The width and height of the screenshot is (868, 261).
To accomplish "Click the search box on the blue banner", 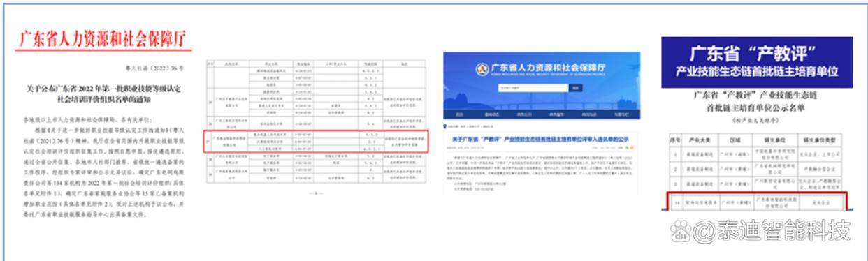I will point(533,88).
